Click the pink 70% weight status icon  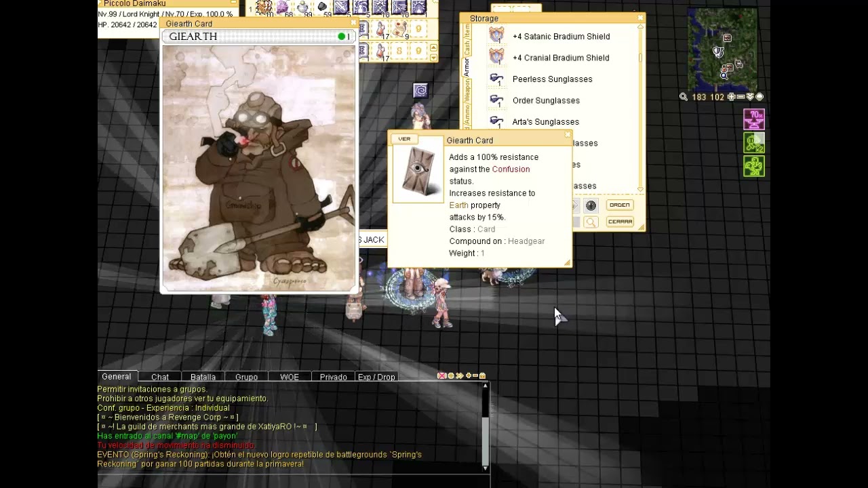click(754, 119)
